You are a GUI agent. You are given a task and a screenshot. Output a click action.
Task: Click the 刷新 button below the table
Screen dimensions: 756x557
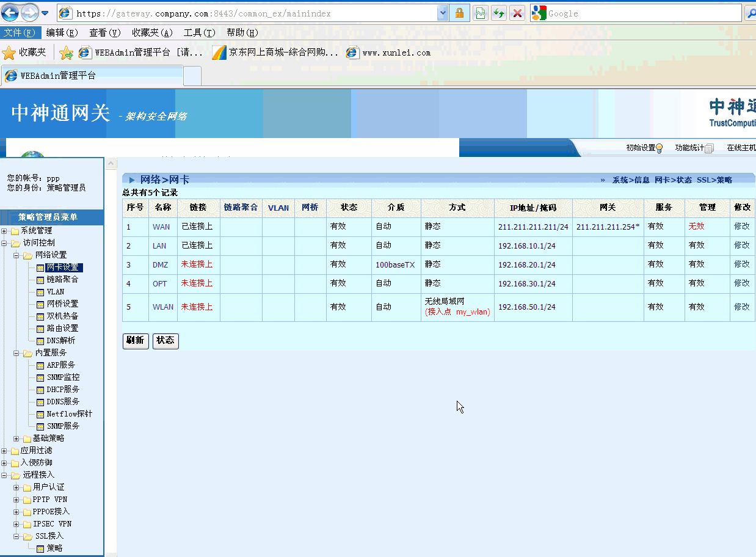coord(135,341)
